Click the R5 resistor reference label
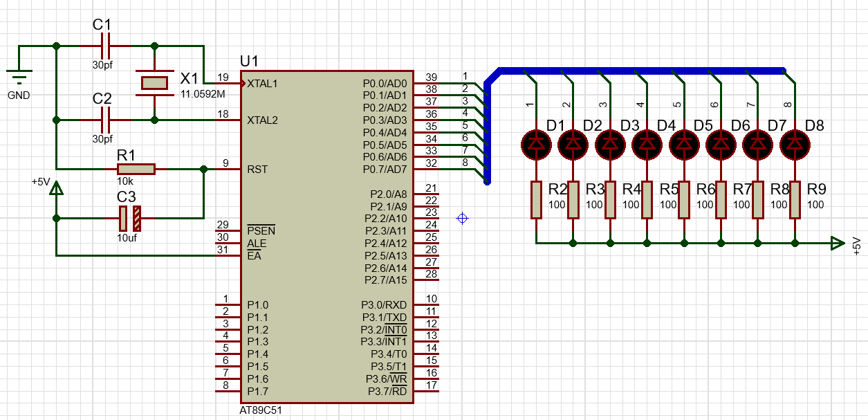This screenshot has width=868, height=420. click(669, 190)
